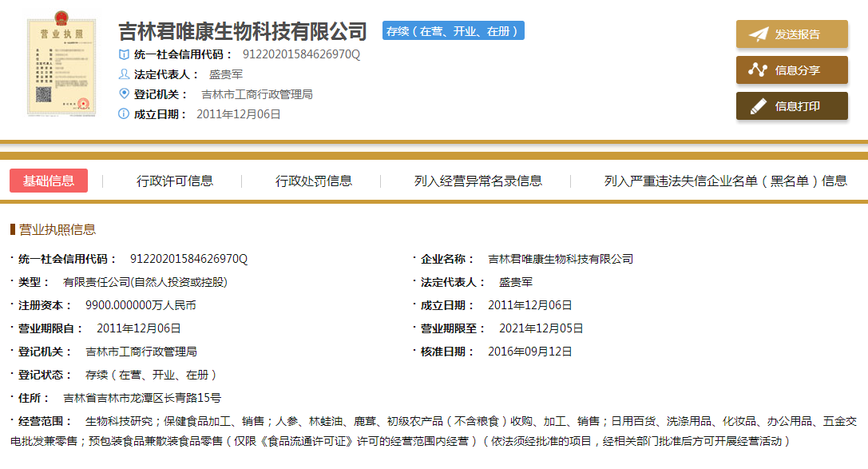
Task: Click the 注册资本 value 9900.000000万人民币
Action: pyautogui.click(x=141, y=305)
